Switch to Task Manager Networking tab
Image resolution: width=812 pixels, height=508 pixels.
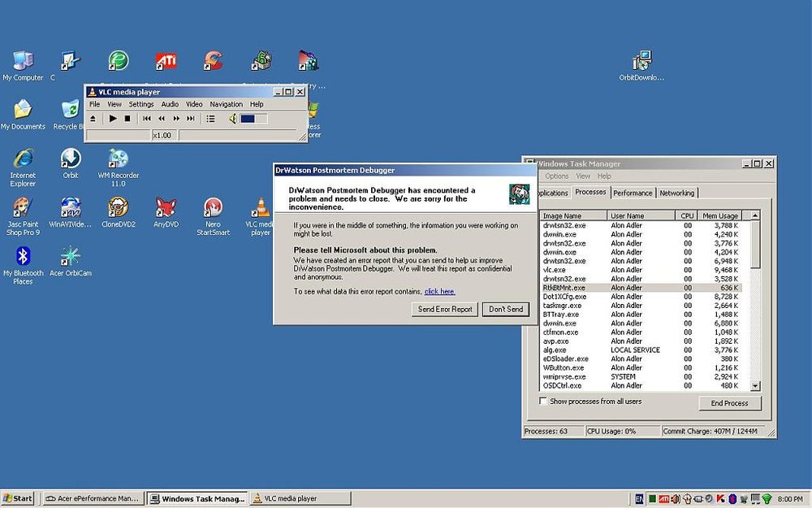677,193
